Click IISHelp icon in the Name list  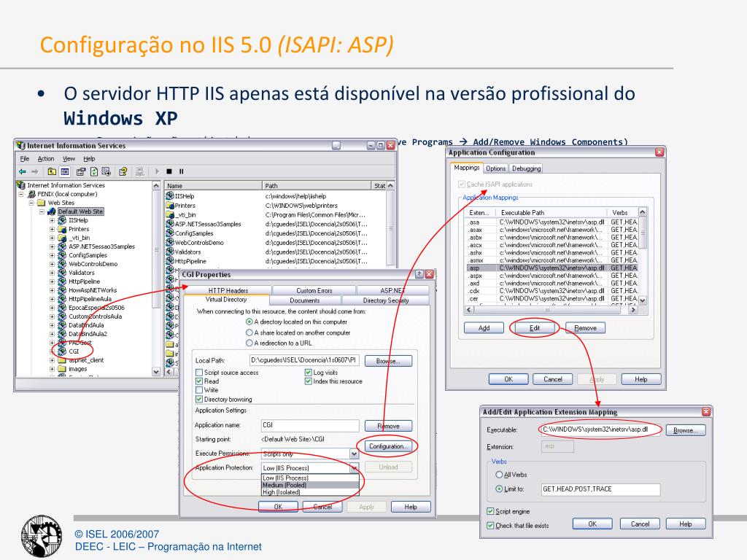click(169, 196)
